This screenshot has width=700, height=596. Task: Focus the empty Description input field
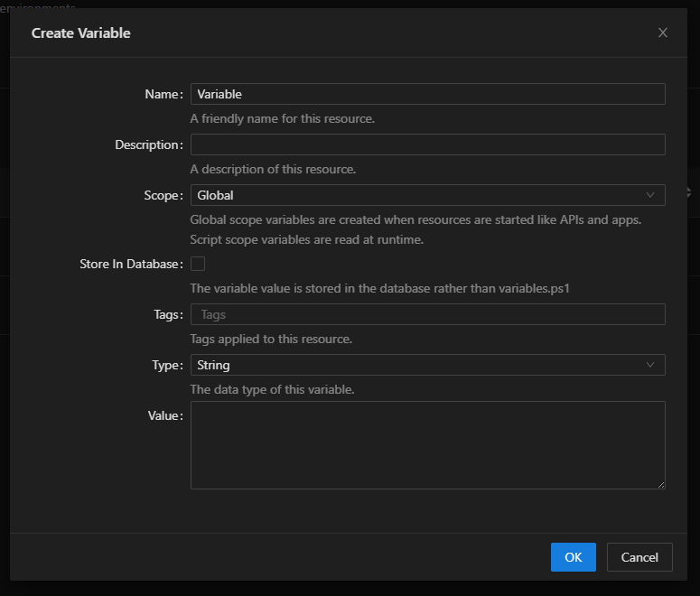(x=427, y=144)
